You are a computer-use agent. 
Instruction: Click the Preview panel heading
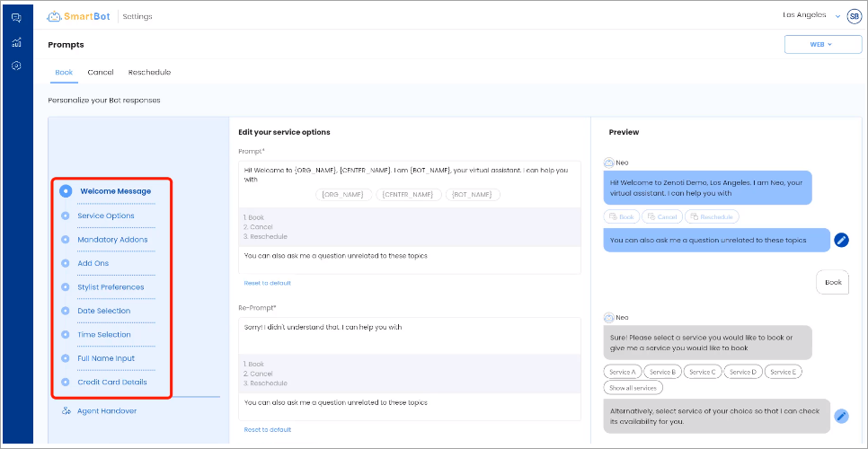pyautogui.click(x=624, y=132)
